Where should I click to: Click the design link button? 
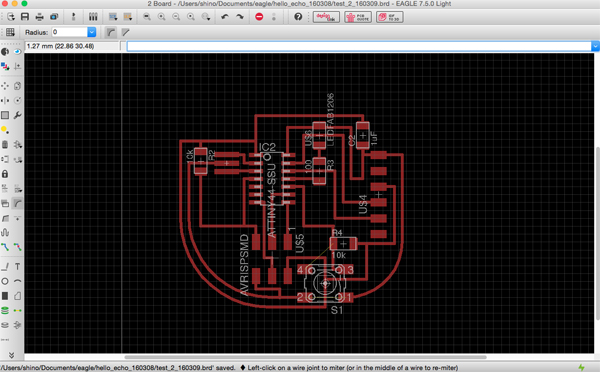coord(326,17)
